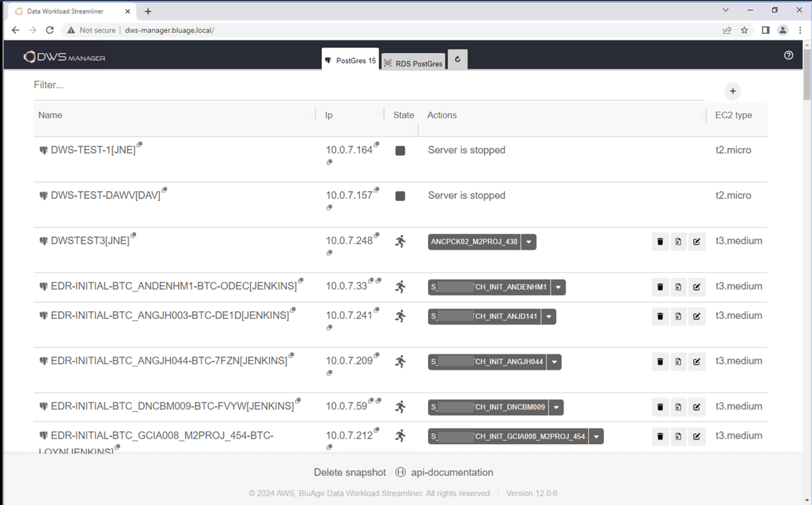Click the info icon beside api-documentation

[x=400, y=472]
